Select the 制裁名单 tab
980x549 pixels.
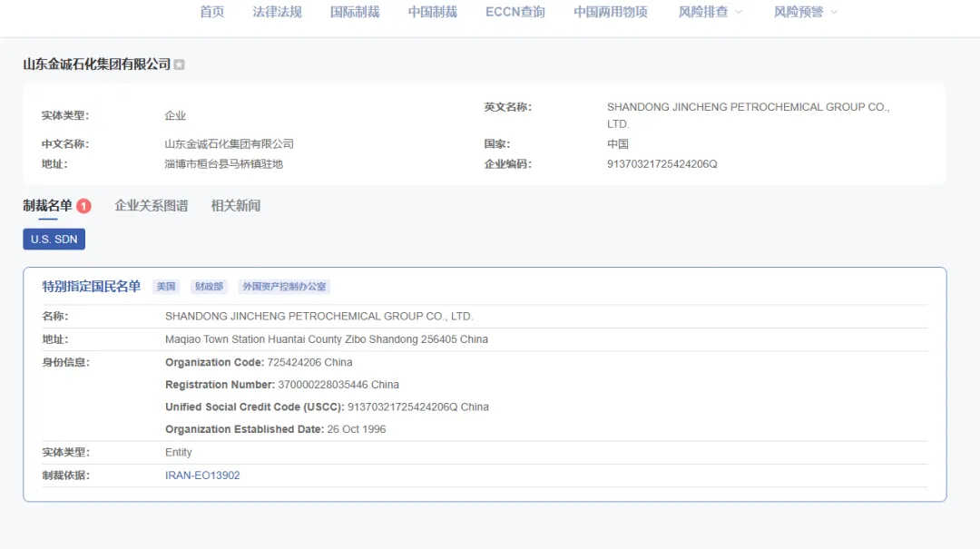click(x=47, y=206)
